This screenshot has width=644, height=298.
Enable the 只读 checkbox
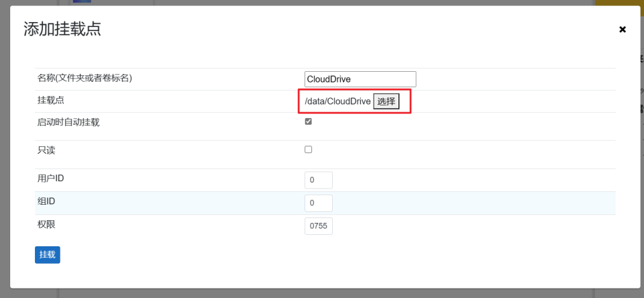(x=309, y=150)
